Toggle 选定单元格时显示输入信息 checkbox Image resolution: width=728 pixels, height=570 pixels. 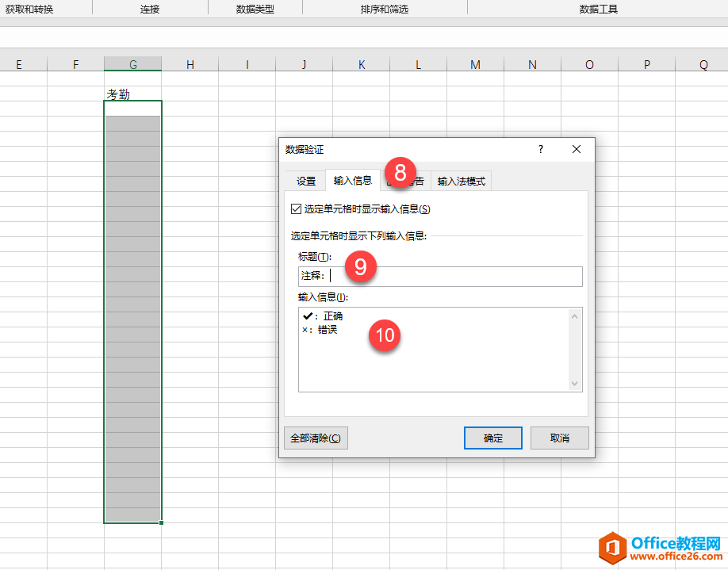(293, 208)
